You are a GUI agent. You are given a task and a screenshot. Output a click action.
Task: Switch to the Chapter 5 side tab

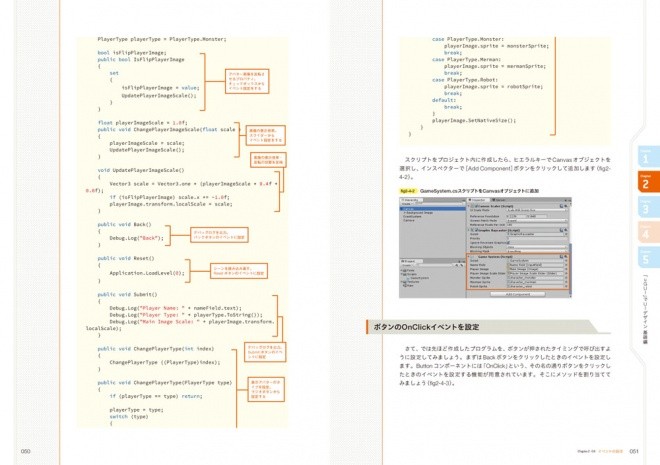[649, 258]
